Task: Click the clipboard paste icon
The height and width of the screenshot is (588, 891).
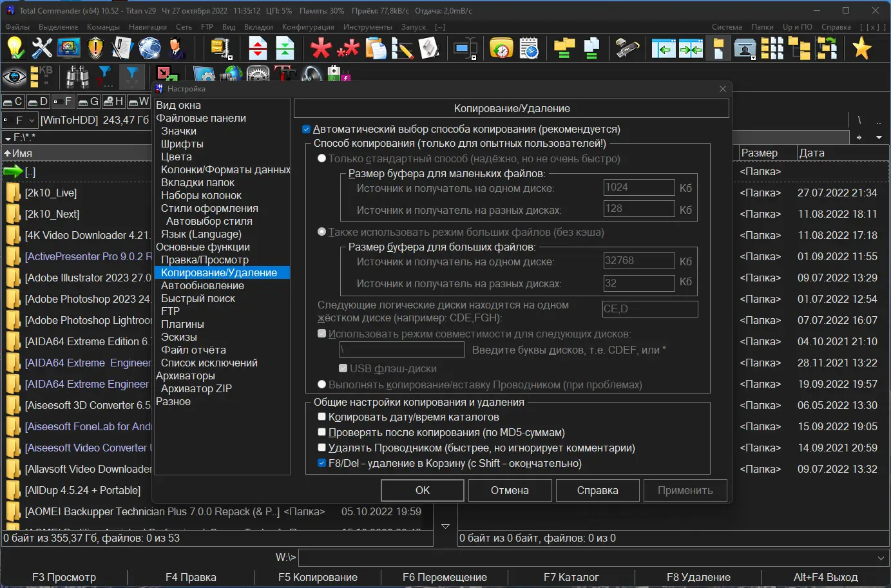Action: pos(375,48)
